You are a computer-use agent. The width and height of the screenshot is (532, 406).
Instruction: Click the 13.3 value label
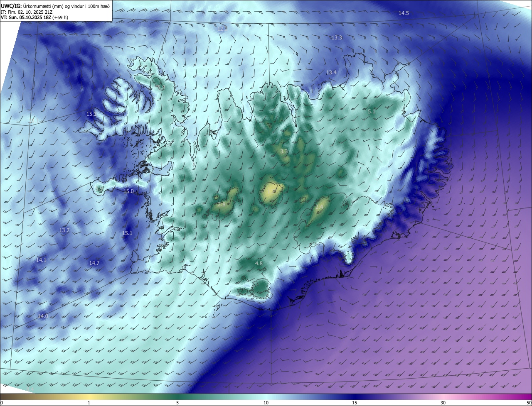pyautogui.click(x=337, y=38)
